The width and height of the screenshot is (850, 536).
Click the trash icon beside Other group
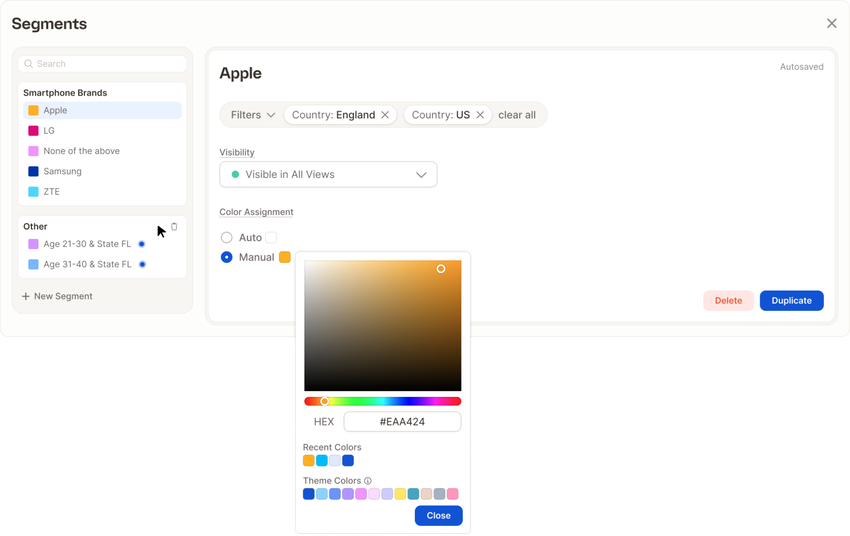(174, 227)
